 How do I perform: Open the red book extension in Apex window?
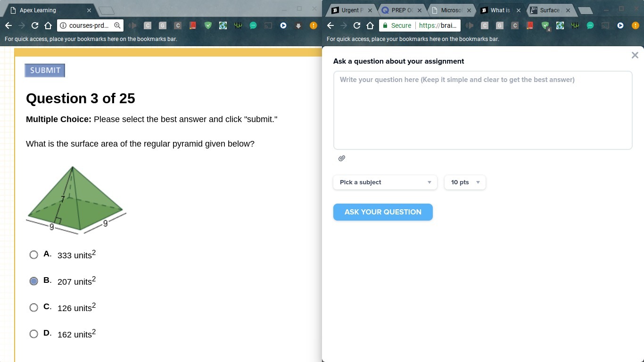[193, 25]
